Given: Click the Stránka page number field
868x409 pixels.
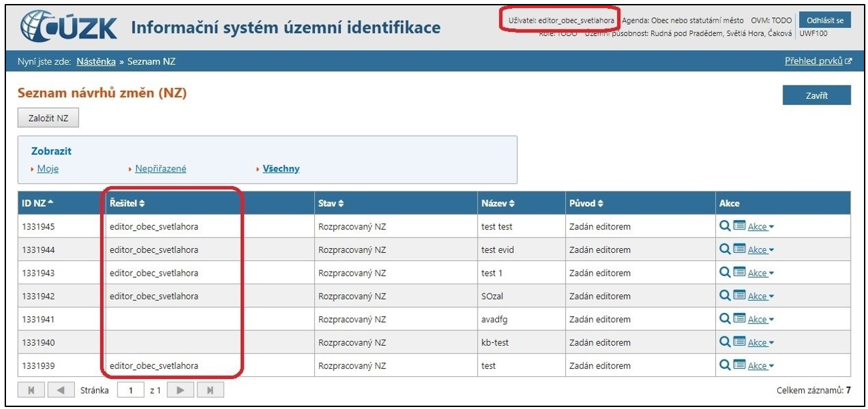Looking at the screenshot, I should pyautogui.click(x=129, y=390).
